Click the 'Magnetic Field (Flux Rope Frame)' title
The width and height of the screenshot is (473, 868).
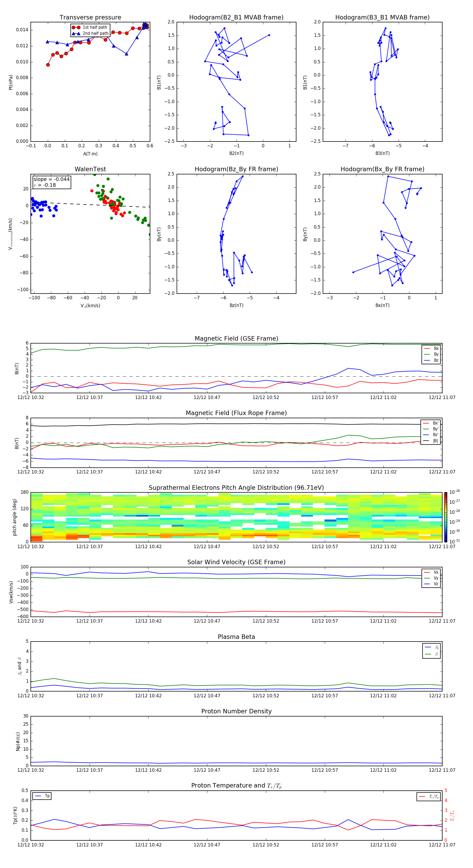pos(236,413)
